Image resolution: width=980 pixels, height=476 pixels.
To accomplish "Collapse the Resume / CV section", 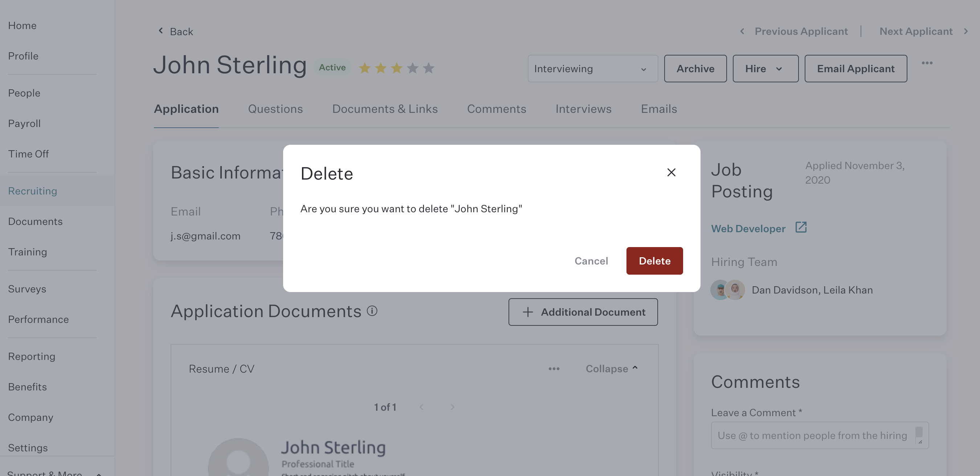I will coord(612,369).
